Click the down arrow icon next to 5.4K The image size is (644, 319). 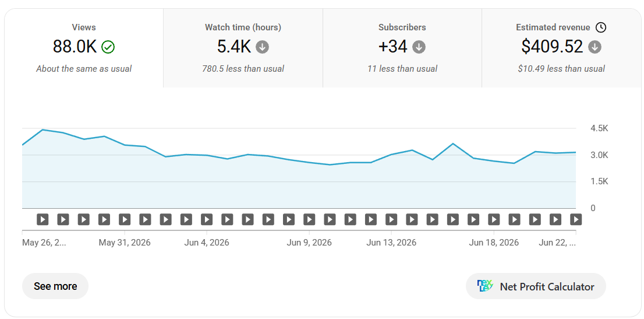tap(263, 47)
